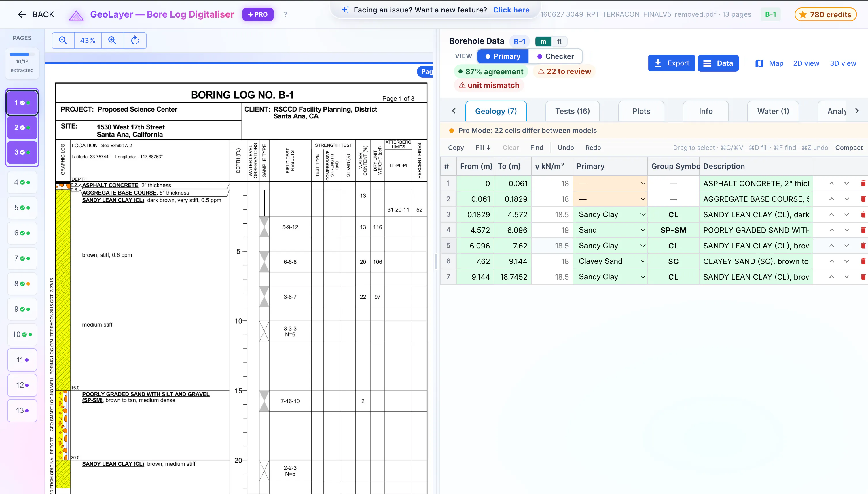Click the 22 to review warning

[564, 71]
